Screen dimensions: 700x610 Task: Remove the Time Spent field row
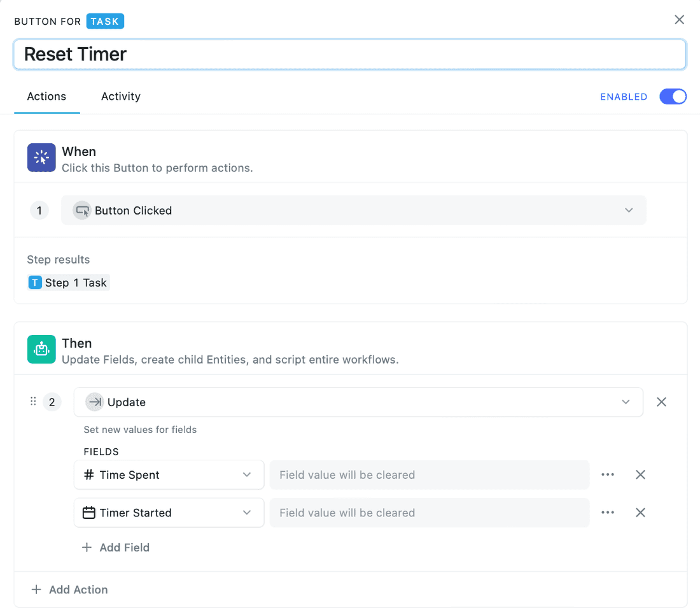[x=640, y=475]
